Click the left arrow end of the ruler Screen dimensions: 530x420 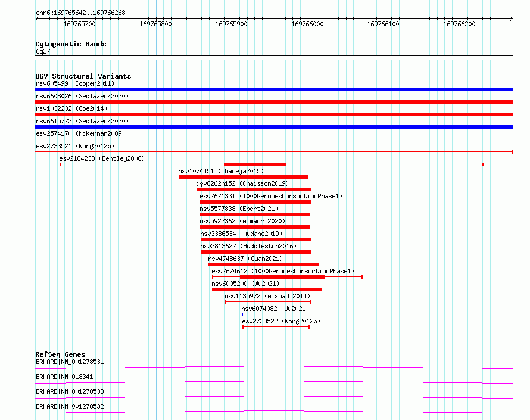pyautogui.click(x=37, y=18)
